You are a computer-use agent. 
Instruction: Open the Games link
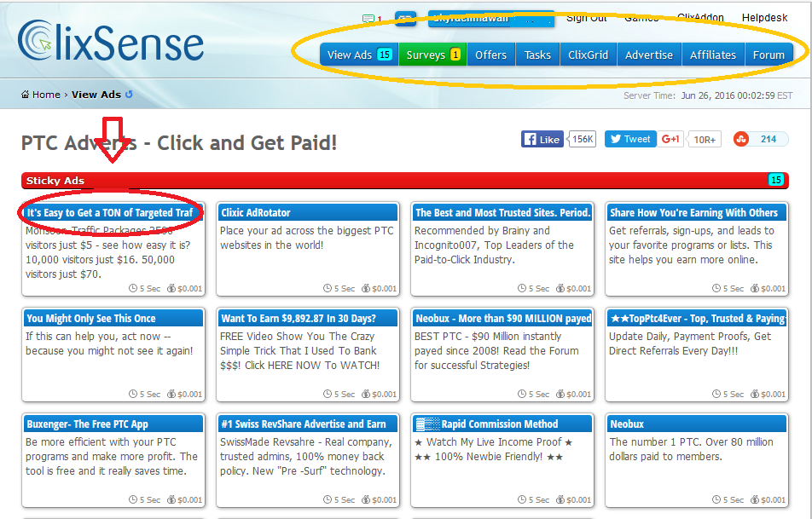pyautogui.click(x=641, y=18)
